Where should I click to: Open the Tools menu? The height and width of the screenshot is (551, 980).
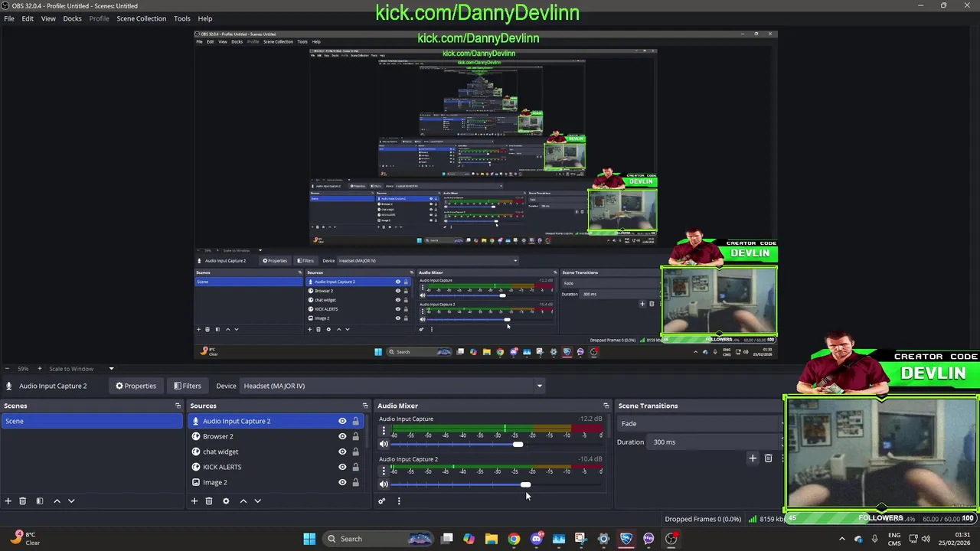(x=182, y=18)
